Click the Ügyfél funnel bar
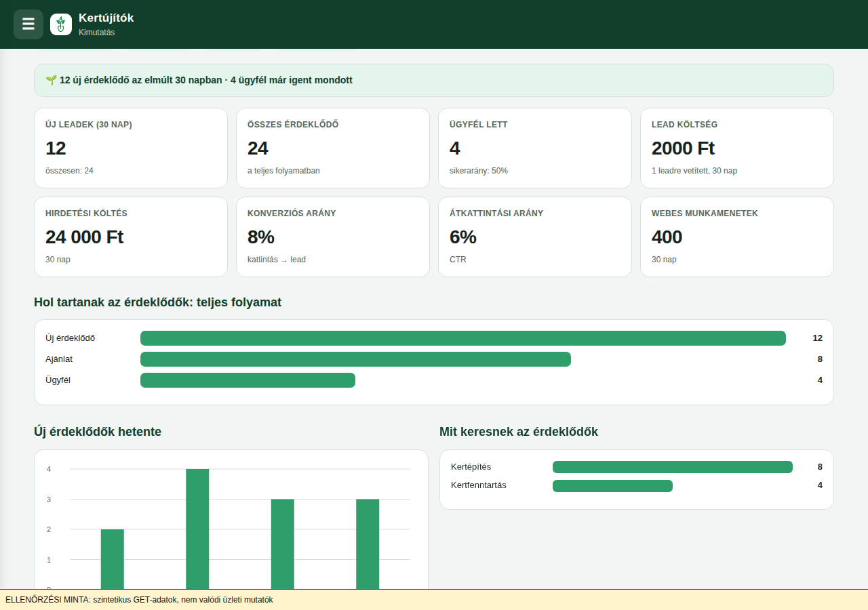This screenshot has height=610, width=868. pyautogui.click(x=248, y=380)
